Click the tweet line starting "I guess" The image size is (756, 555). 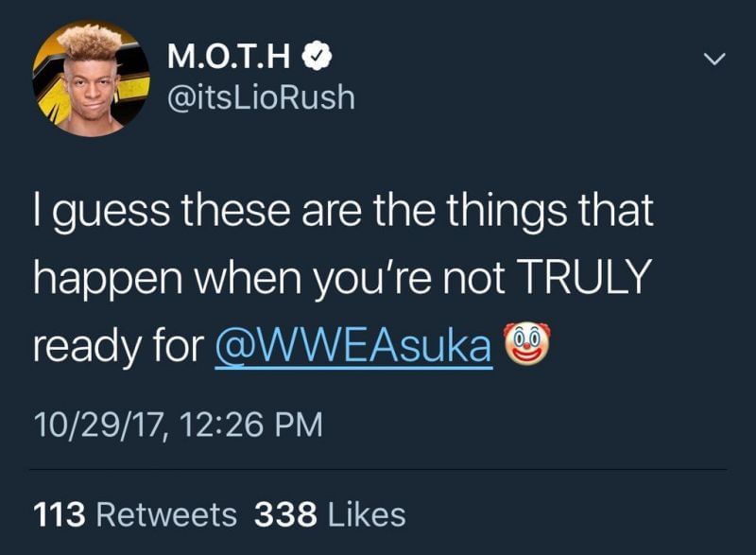344,211
